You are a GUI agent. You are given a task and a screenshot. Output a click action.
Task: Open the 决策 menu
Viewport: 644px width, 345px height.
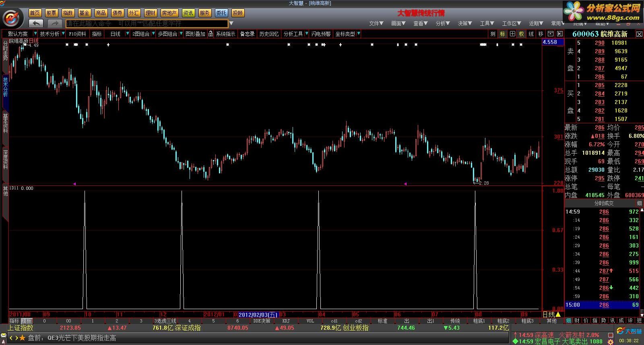(x=465, y=23)
